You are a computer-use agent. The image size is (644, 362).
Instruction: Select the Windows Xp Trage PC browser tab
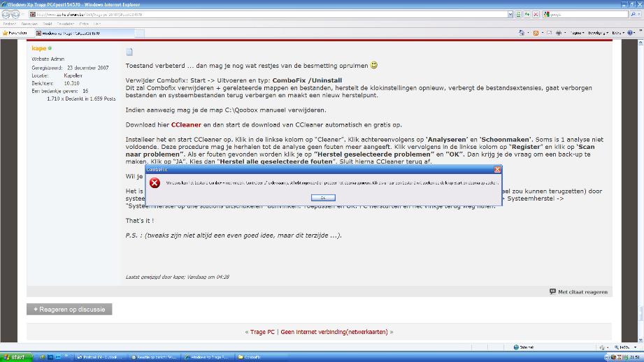(x=84, y=33)
